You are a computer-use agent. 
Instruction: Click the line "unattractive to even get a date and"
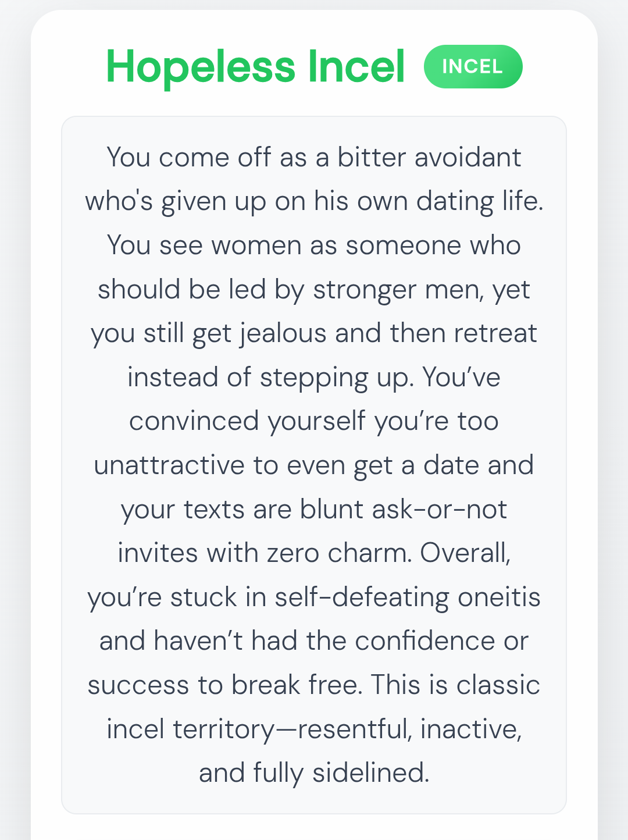point(313,465)
